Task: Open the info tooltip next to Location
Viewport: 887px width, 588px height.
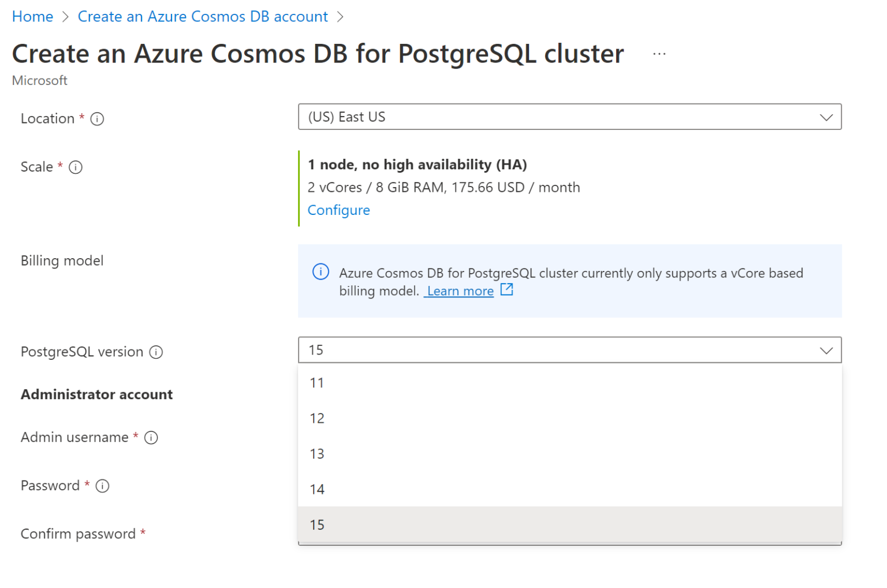Action: point(97,119)
